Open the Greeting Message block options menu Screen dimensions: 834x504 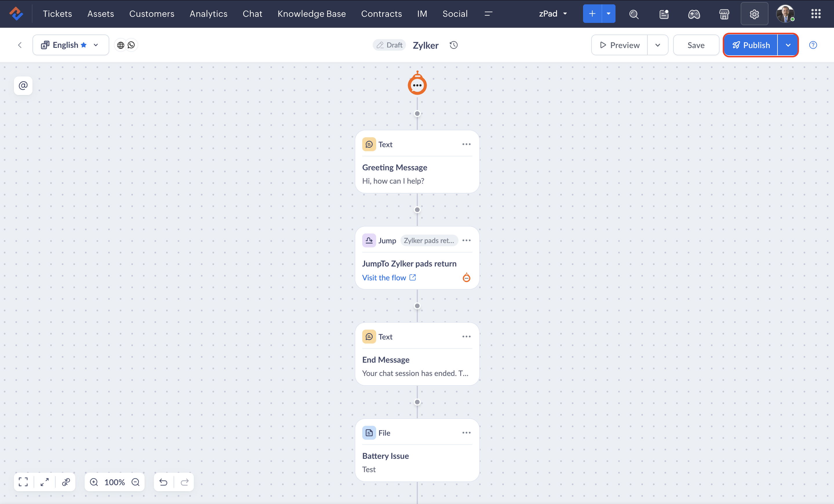coord(466,145)
